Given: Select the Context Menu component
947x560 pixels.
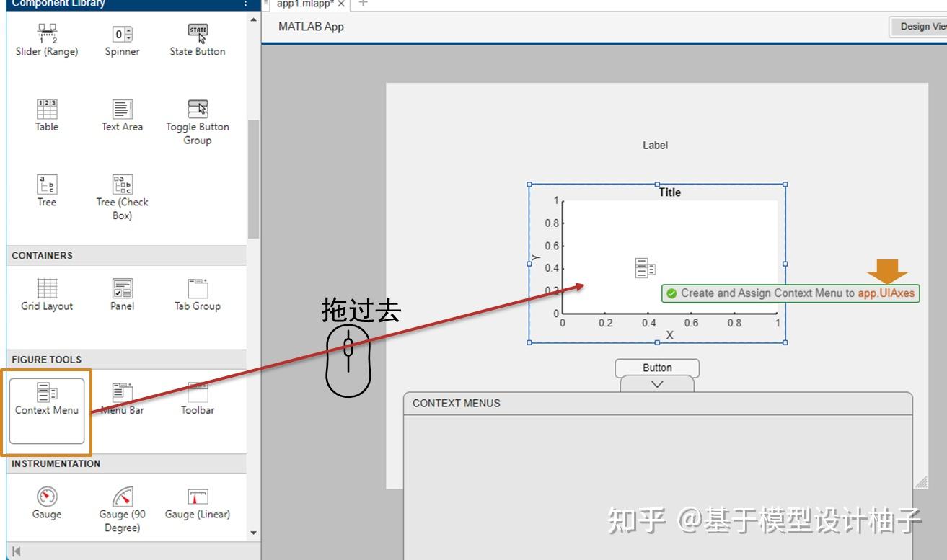Looking at the screenshot, I should coord(46,400).
